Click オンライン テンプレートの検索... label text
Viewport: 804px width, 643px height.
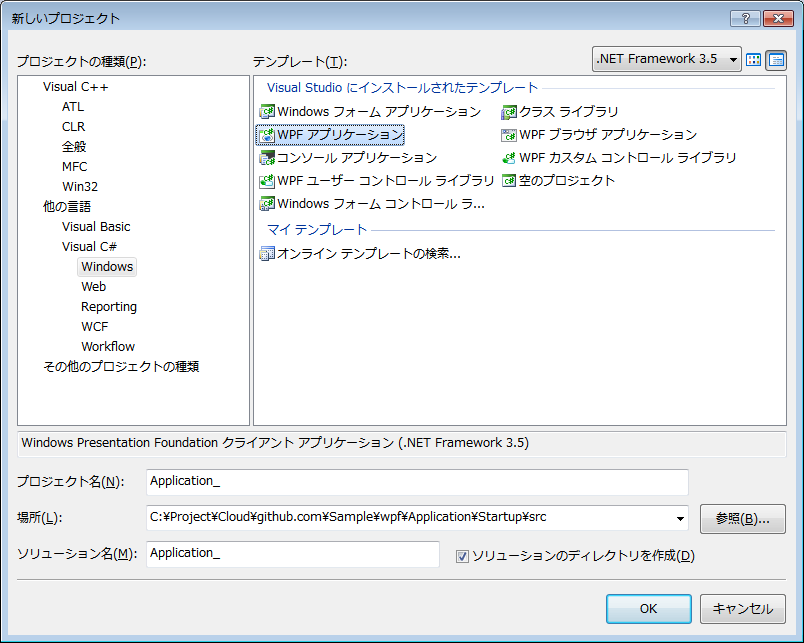click(369, 253)
